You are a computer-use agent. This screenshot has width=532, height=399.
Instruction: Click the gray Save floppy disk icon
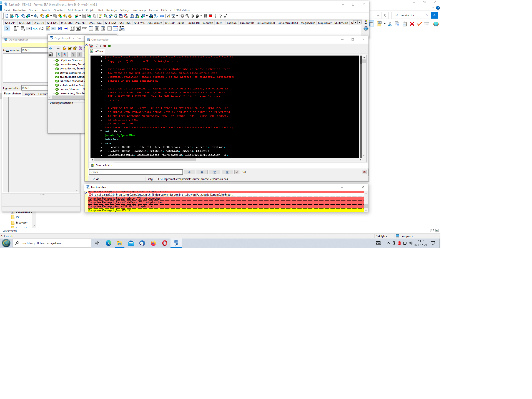84,16
